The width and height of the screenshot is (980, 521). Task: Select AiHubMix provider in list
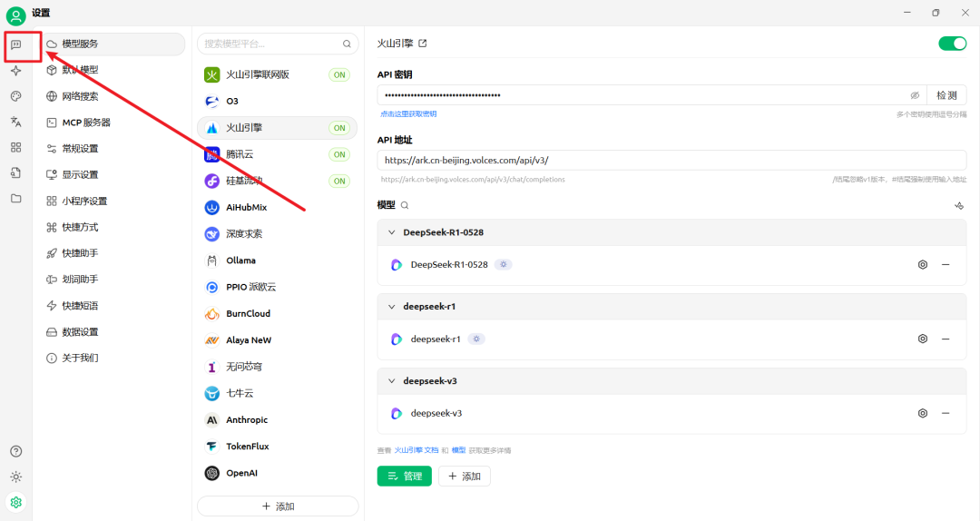(278, 207)
